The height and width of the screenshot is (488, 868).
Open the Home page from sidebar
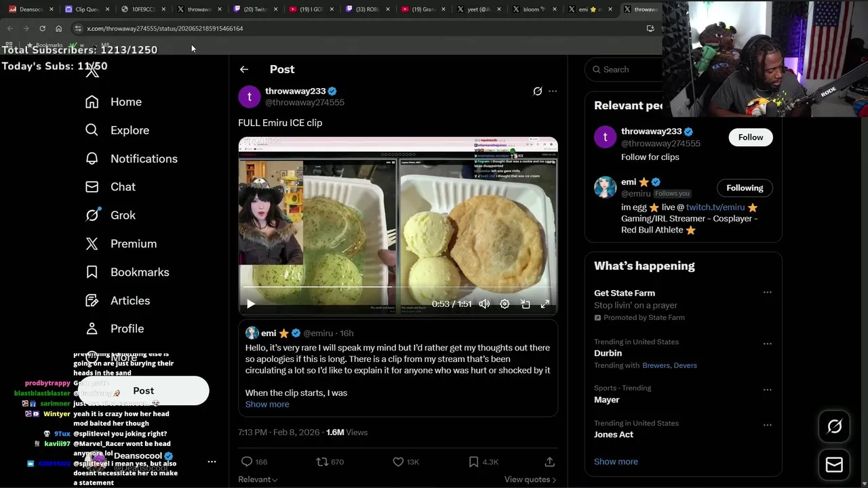(113, 102)
